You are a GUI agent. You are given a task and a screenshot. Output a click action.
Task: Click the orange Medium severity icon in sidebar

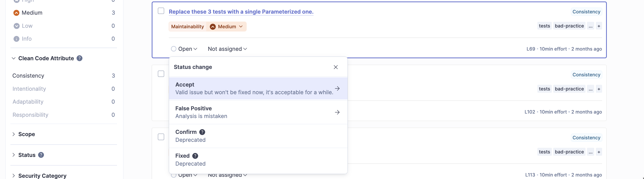click(x=16, y=13)
